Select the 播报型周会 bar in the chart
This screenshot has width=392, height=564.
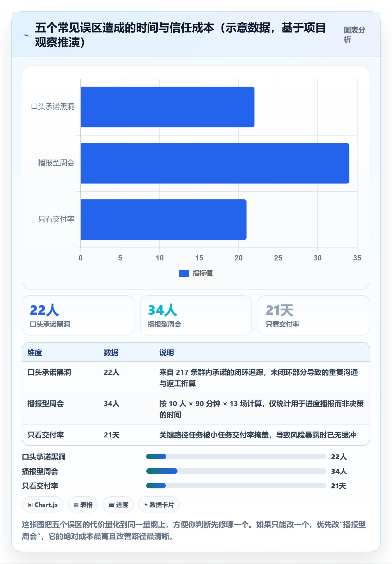tap(215, 163)
